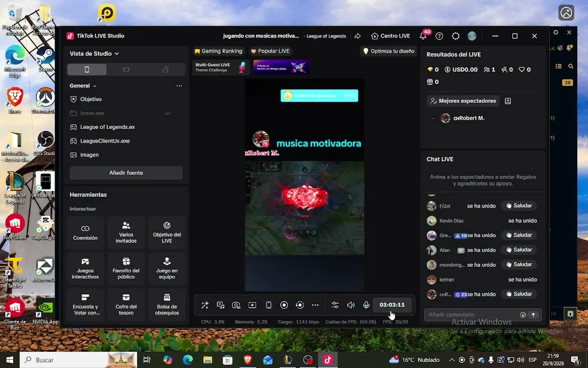Click the phone icon in bottom toolbar
The width and height of the screenshot is (588, 368).
click(x=268, y=305)
